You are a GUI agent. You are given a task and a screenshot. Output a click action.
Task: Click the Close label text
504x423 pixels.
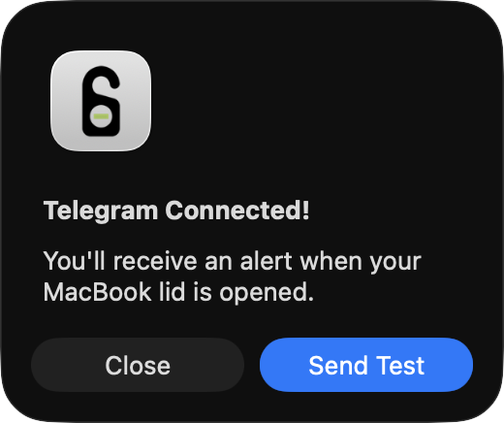138,366
